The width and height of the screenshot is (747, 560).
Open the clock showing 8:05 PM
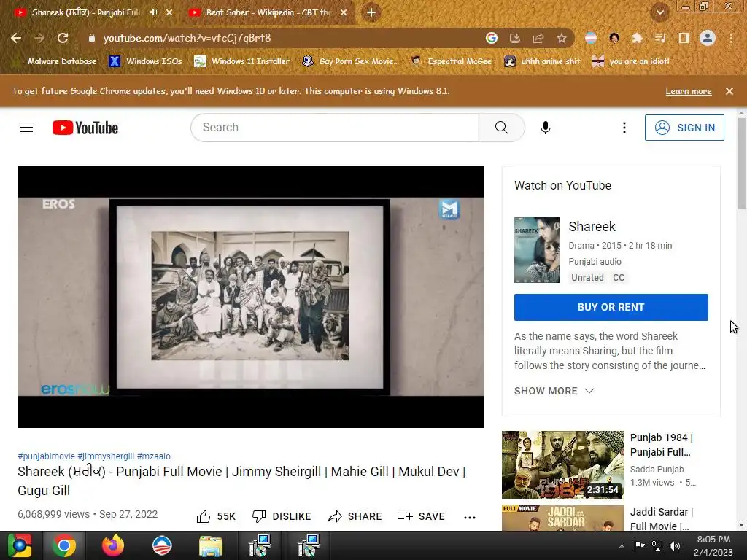click(x=713, y=545)
